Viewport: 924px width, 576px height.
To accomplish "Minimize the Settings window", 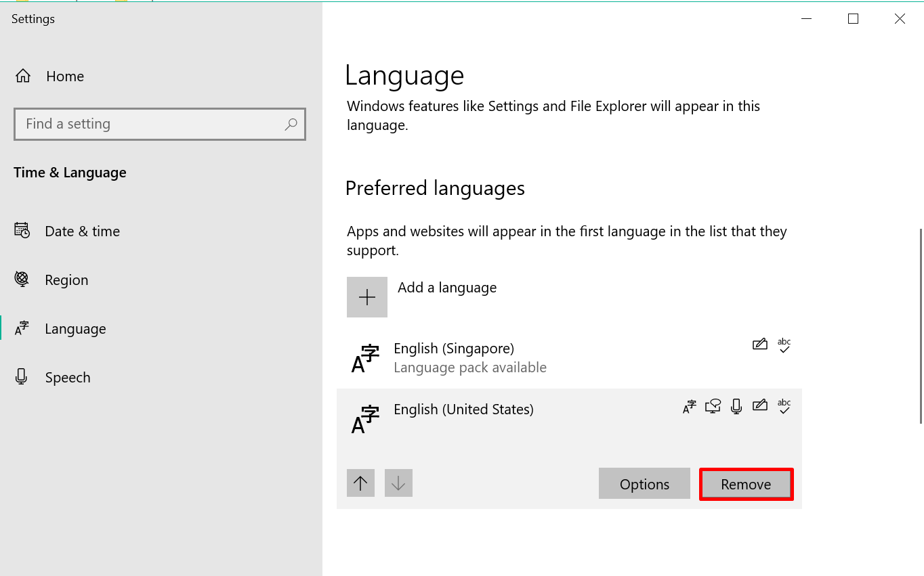I will tap(807, 19).
